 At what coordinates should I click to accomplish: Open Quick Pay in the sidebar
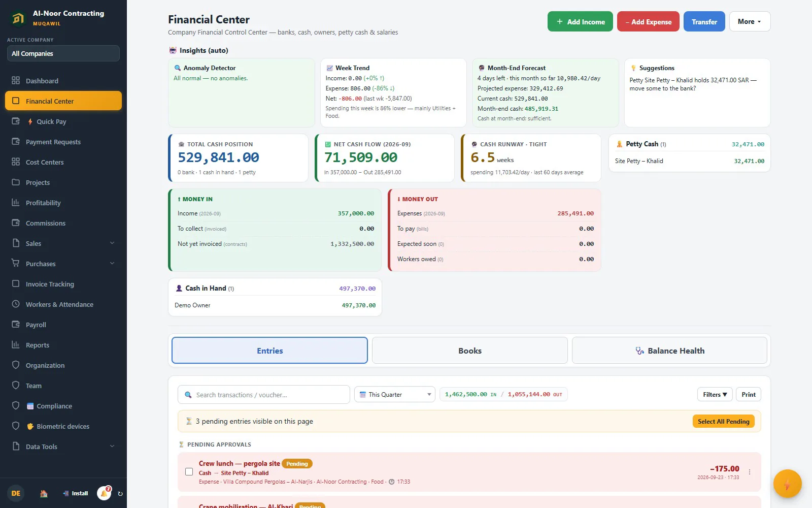tap(63, 121)
